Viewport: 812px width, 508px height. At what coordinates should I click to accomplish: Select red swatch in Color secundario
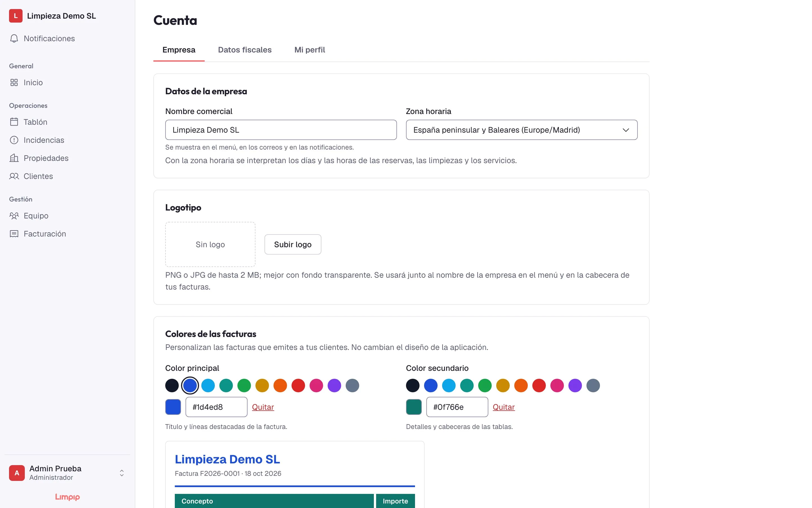[x=539, y=385]
